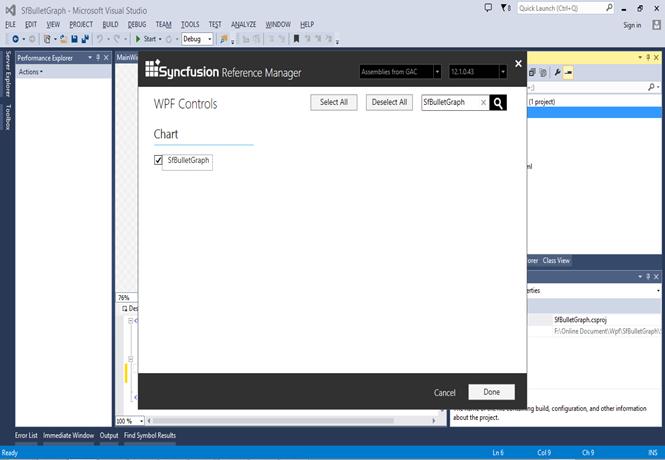Open the DEBUG menu
This screenshot has width=665, height=460.
[137, 25]
